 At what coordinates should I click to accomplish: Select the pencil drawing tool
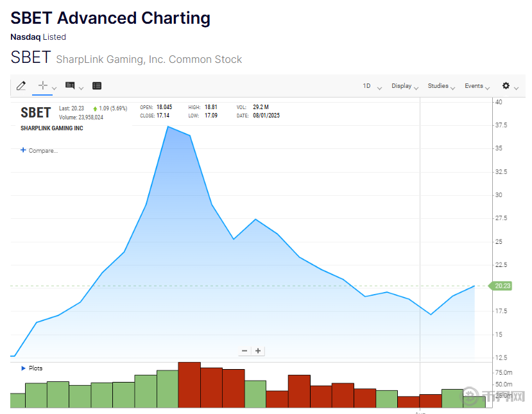(21, 85)
